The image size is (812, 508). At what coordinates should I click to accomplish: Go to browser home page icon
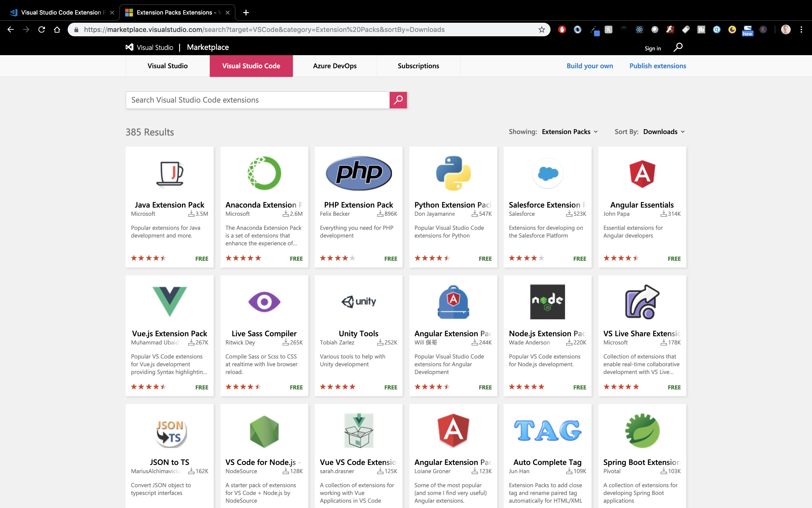57,30
